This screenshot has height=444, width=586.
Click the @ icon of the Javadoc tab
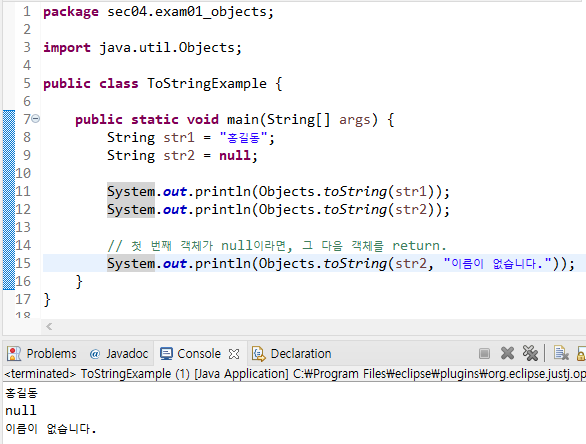click(x=95, y=354)
